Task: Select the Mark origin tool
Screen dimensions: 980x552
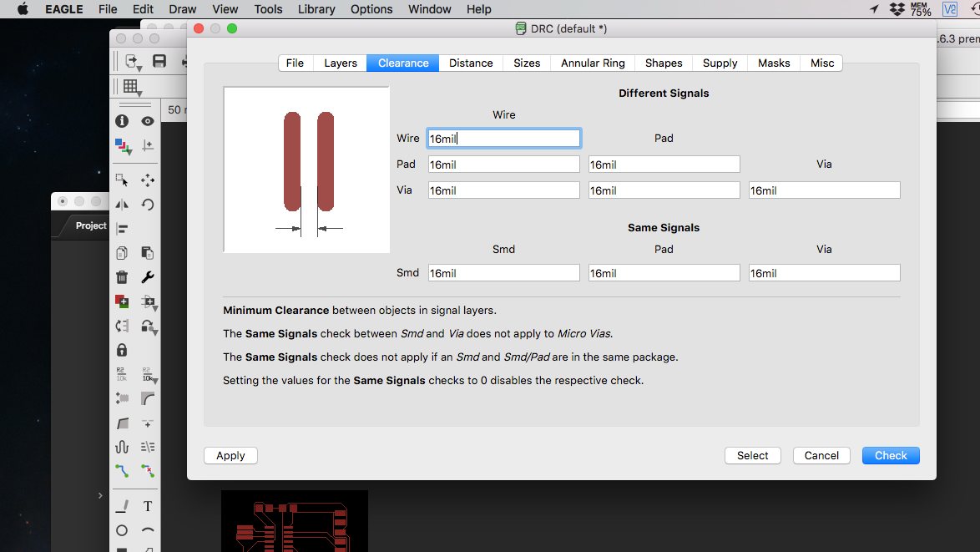Action: pos(148,145)
